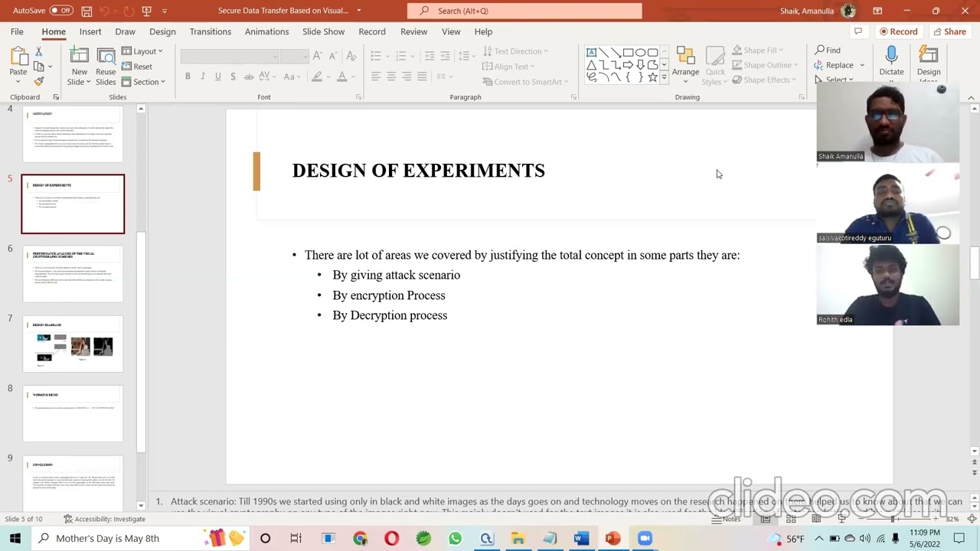980x551 pixels.
Task: Start presentation from beginning icon
Action: click(146, 11)
